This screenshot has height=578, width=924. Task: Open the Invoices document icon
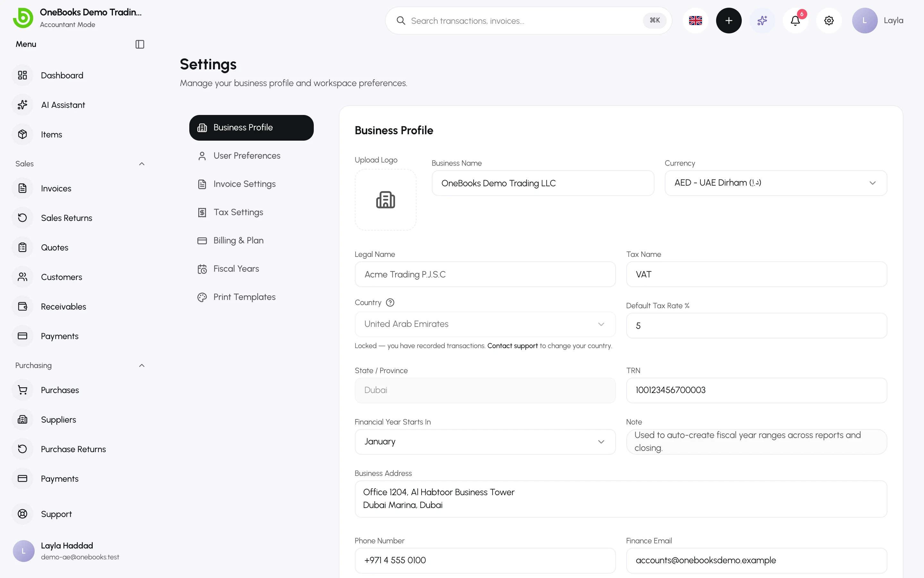click(22, 188)
